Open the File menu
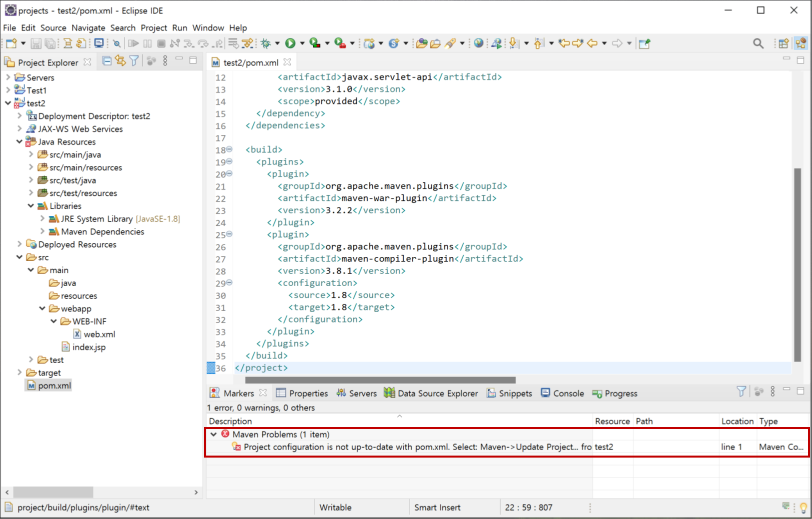Viewport: 812px width, 519px height. (x=9, y=28)
